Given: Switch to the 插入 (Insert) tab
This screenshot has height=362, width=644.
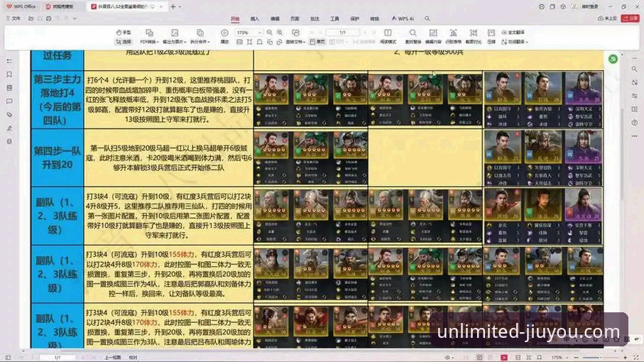Looking at the screenshot, I should (255, 19).
